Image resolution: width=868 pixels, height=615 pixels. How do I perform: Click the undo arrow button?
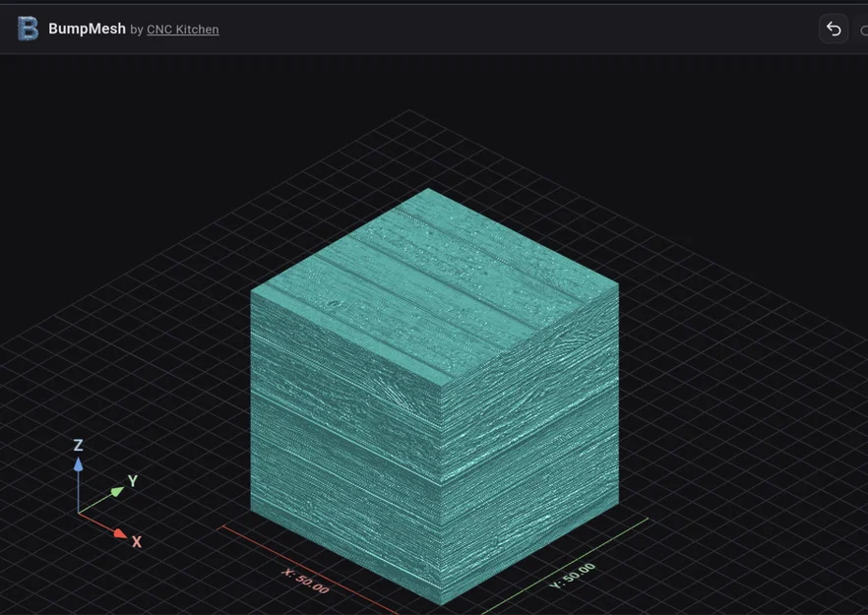click(x=834, y=29)
